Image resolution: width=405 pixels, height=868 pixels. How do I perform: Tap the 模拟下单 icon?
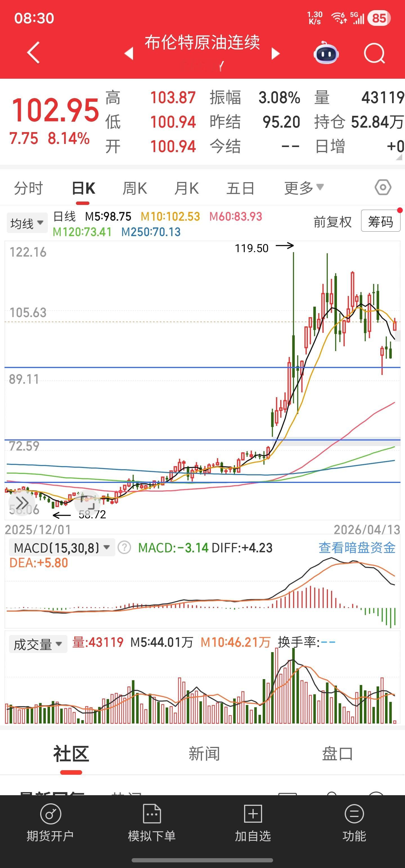pyautogui.click(x=152, y=814)
